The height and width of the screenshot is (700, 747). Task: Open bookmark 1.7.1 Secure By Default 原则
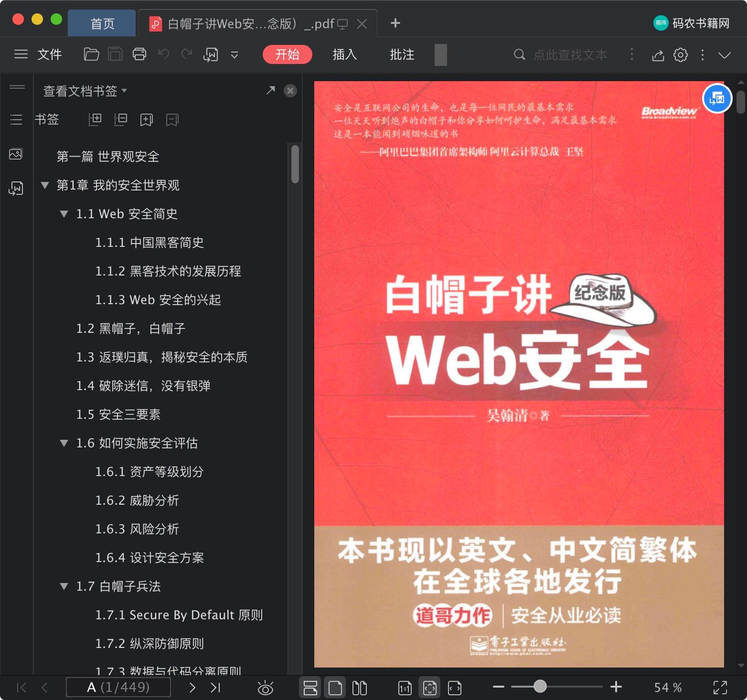(x=179, y=615)
